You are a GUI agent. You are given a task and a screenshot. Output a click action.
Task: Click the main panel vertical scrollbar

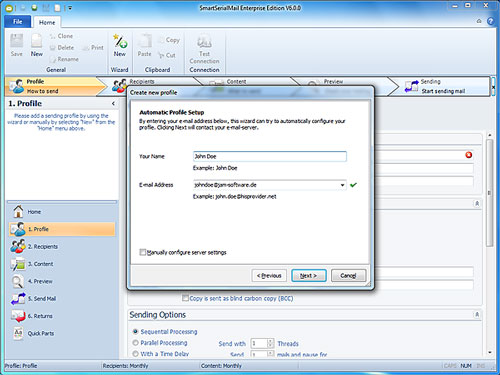(x=489, y=193)
